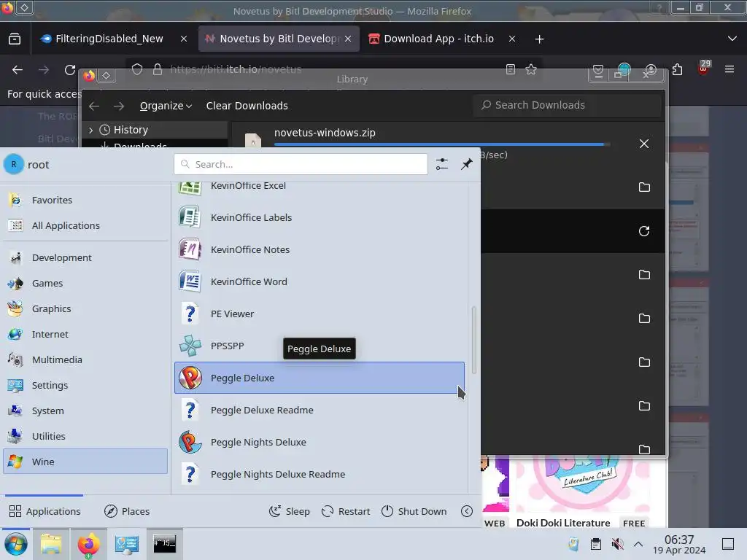Click inside the launcher Search field
This screenshot has width=747, height=560.
(x=301, y=164)
